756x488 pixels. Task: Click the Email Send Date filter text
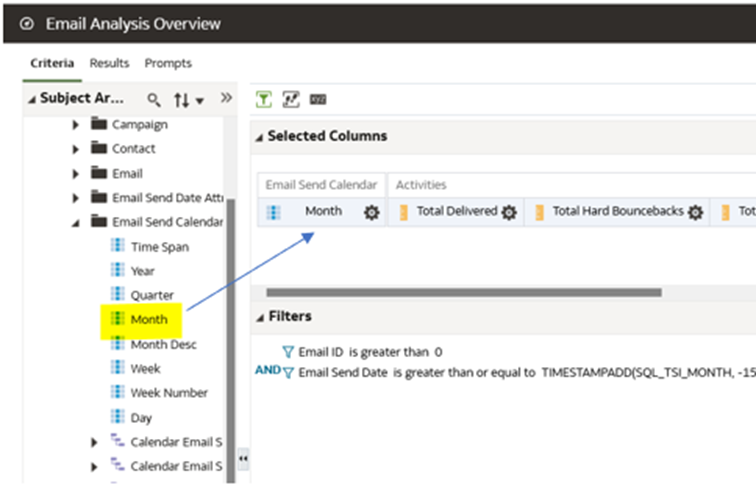coord(527,373)
